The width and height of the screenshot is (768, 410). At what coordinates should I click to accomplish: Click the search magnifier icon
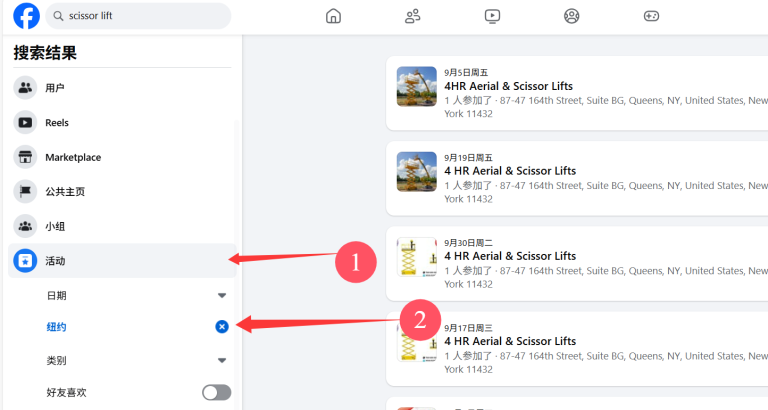coord(58,16)
